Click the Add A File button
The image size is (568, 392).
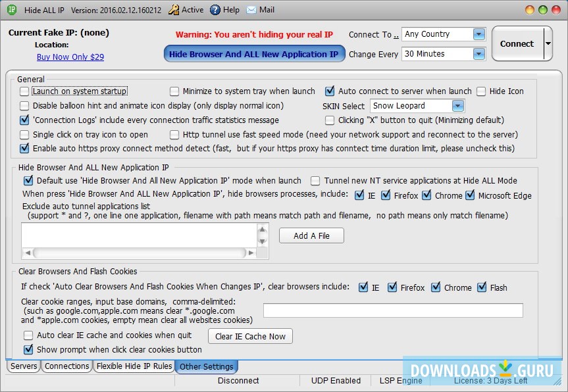pyautogui.click(x=311, y=235)
